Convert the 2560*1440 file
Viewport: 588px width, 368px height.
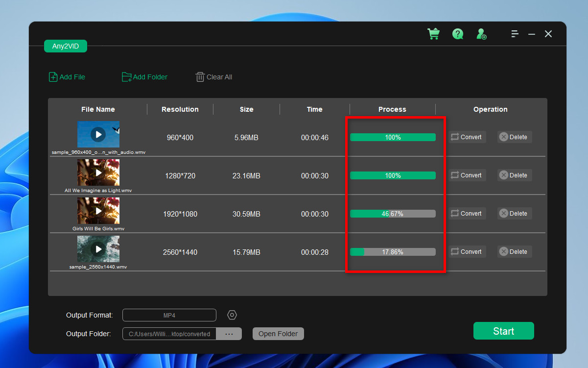click(x=467, y=252)
